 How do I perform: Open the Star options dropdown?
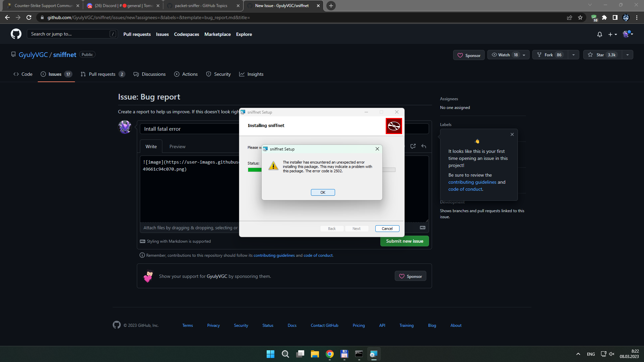pyautogui.click(x=628, y=55)
